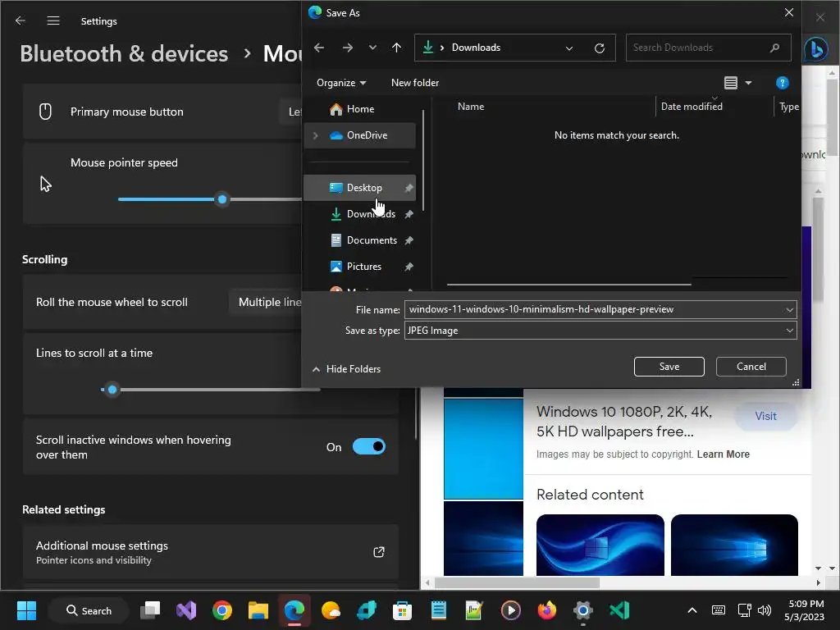Open Visual Studio from taskbar
Screen dimensions: 840x630
(x=186, y=610)
